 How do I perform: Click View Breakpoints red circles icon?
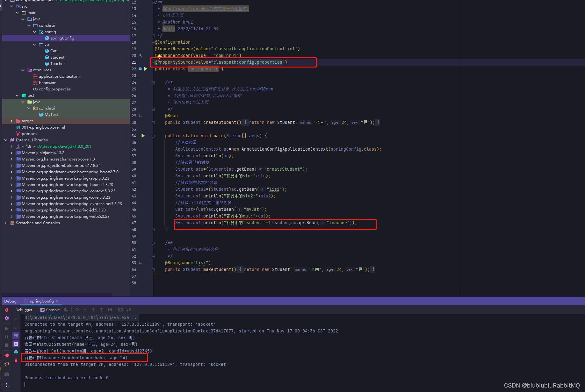click(7, 355)
